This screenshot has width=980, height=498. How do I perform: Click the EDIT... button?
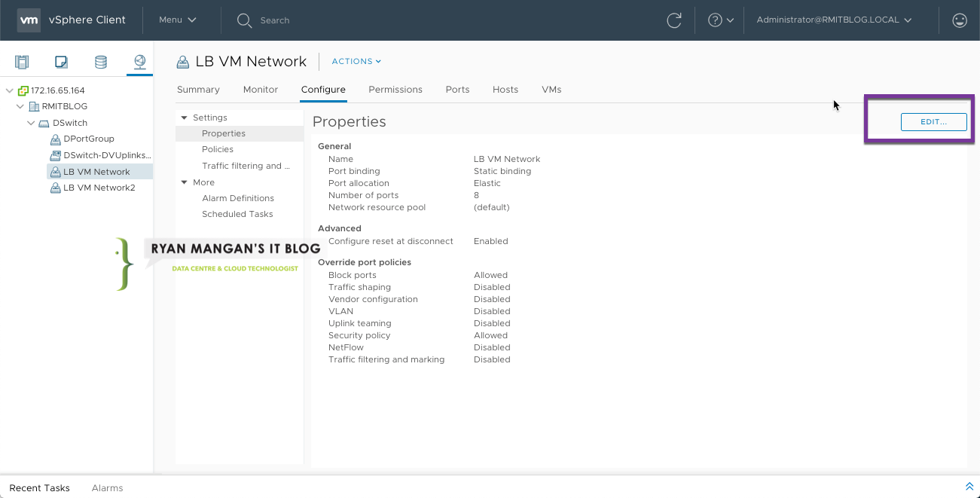934,121
